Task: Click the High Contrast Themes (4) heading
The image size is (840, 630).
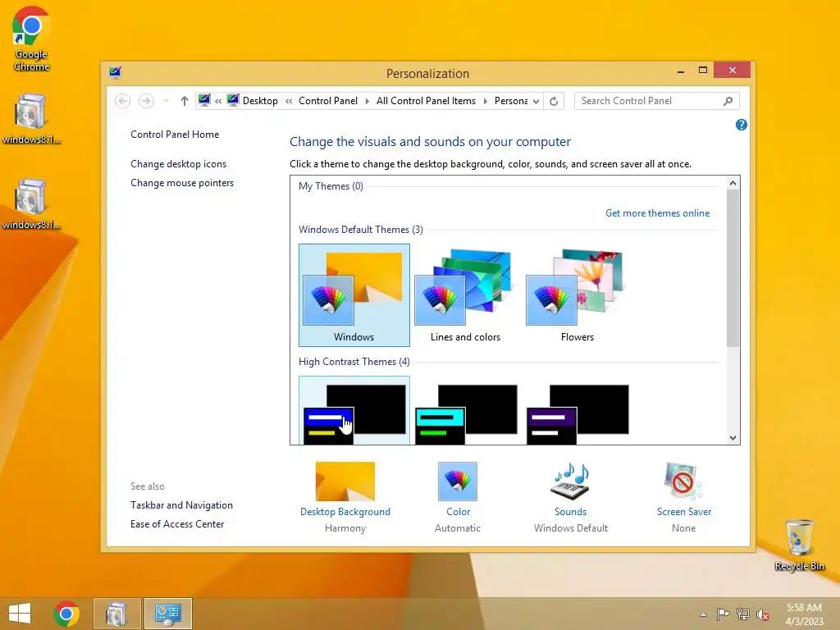Action: coord(354,362)
